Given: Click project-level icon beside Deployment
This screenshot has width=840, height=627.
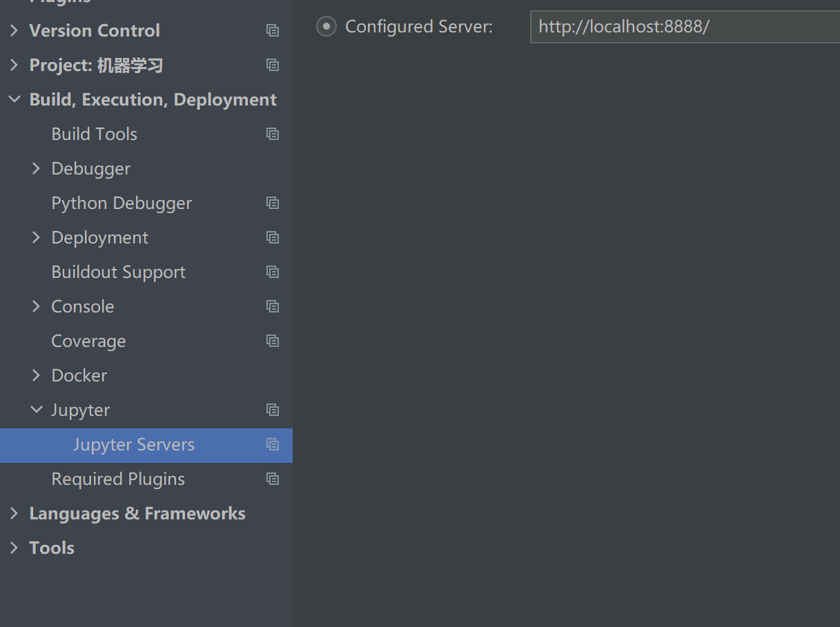Looking at the screenshot, I should point(273,237).
